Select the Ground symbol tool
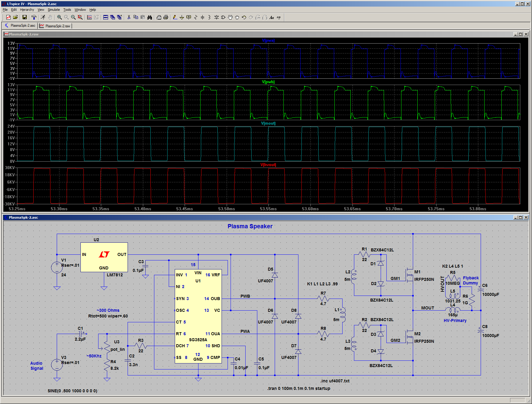The height and width of the screenshot is (404, 532). pos(182,17)
